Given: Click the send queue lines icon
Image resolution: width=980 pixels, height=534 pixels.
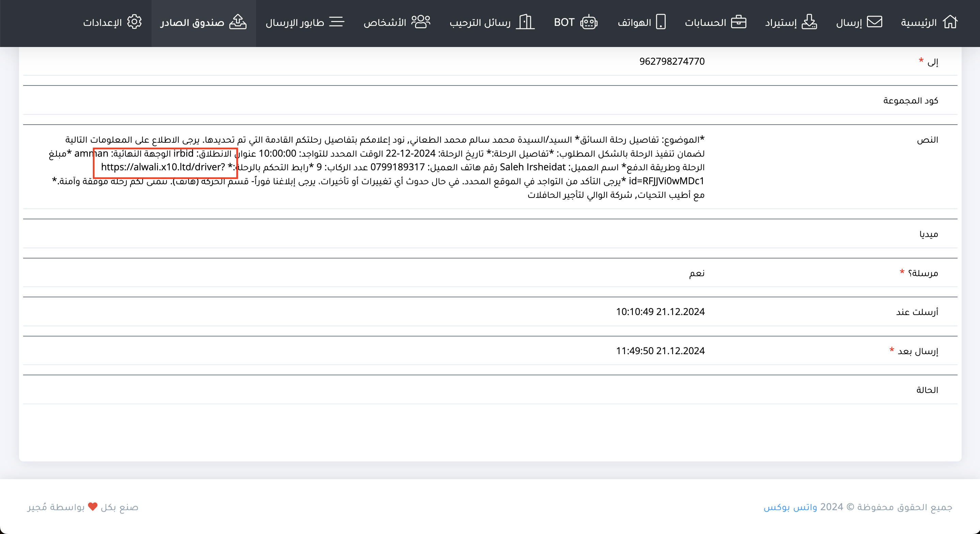Looking at the screenshot, I should point(336,22).
